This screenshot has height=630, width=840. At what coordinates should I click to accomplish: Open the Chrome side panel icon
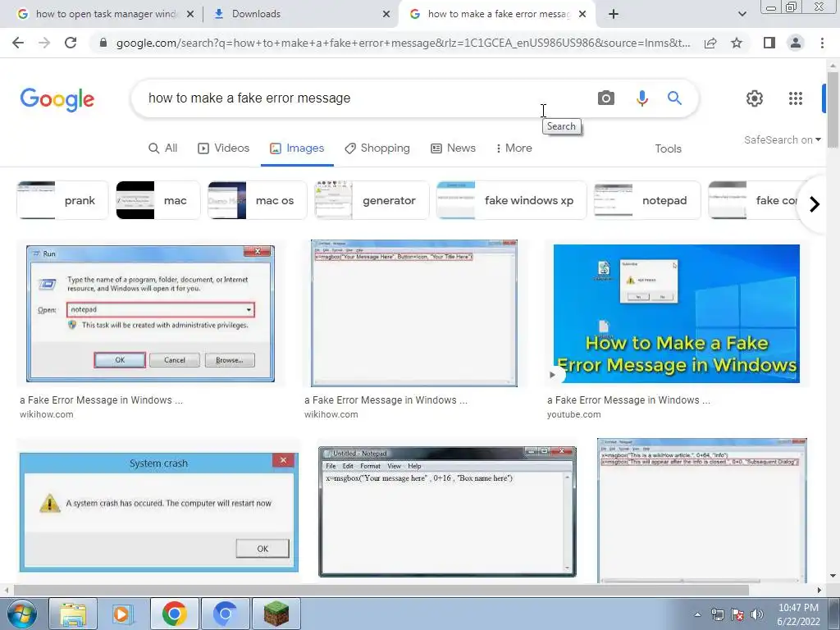click(x=769, y=43)
